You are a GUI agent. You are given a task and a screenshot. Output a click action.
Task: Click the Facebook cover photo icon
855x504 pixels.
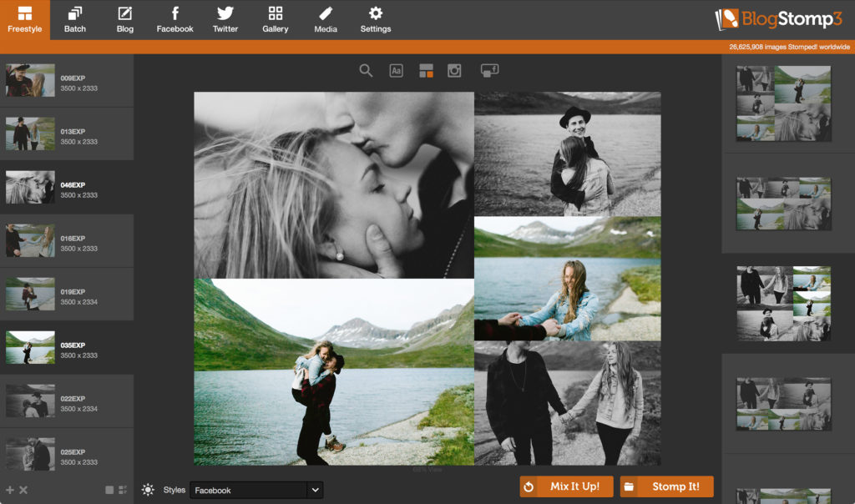coord(489,70)
